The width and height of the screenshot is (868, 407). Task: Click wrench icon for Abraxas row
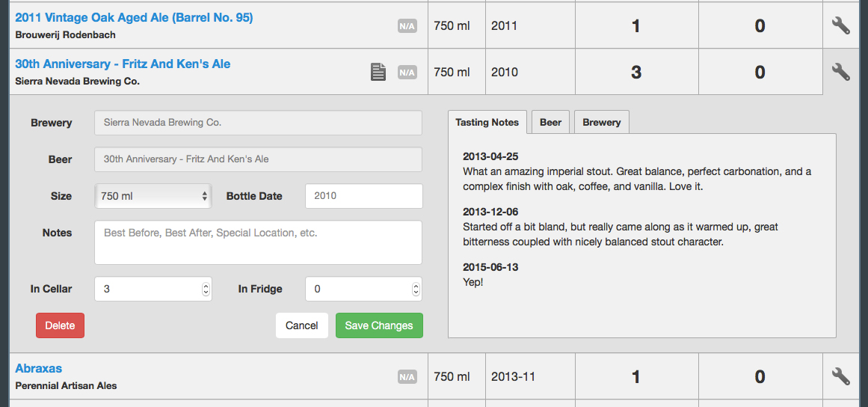tap(840, 376)
